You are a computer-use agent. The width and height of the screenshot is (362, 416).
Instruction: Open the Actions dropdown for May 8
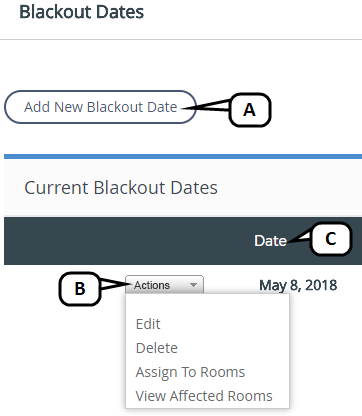click(164, 285)
